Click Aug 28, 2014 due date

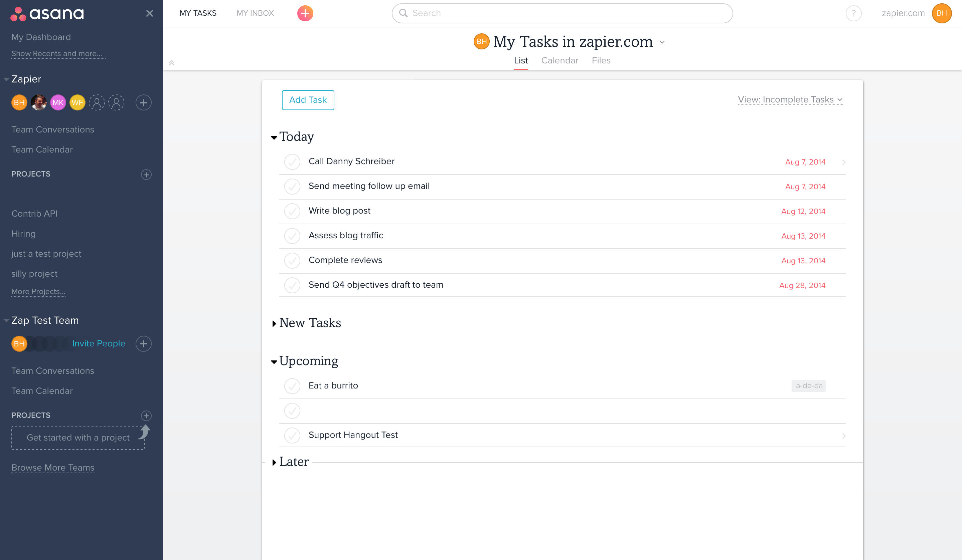click(802, 286)
